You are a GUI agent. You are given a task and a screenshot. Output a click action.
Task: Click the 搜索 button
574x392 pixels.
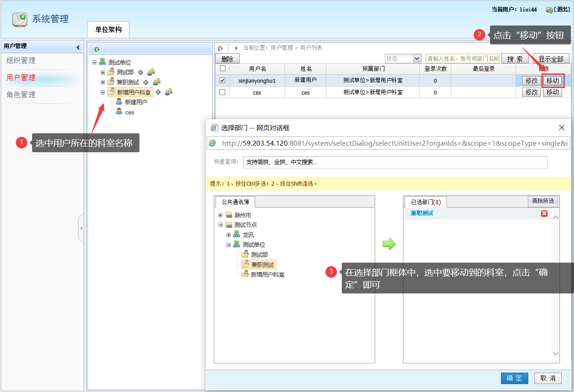[x=515, y=59]
